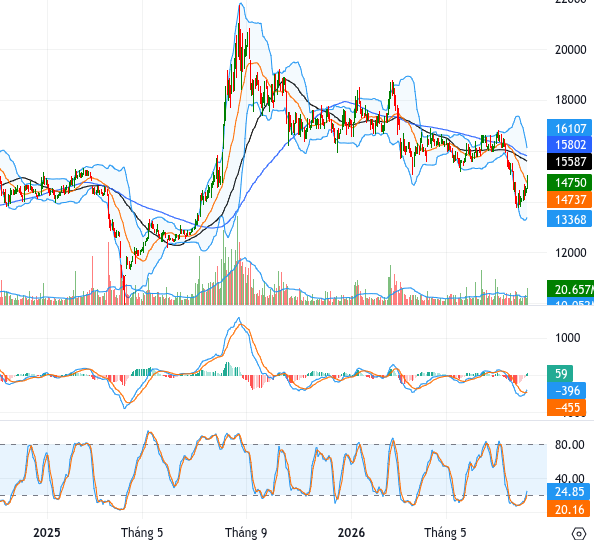Viewport: 594px width, 540px height.
Task: Select the MACD value -396 label
Action: 566,390
